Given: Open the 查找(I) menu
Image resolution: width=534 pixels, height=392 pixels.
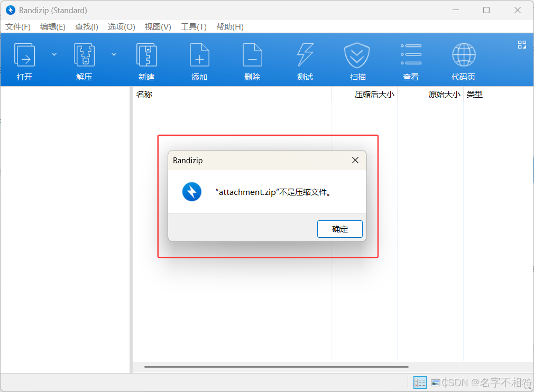Looking at the screenshot, I should pyautogui.click(x=87, y=27).
